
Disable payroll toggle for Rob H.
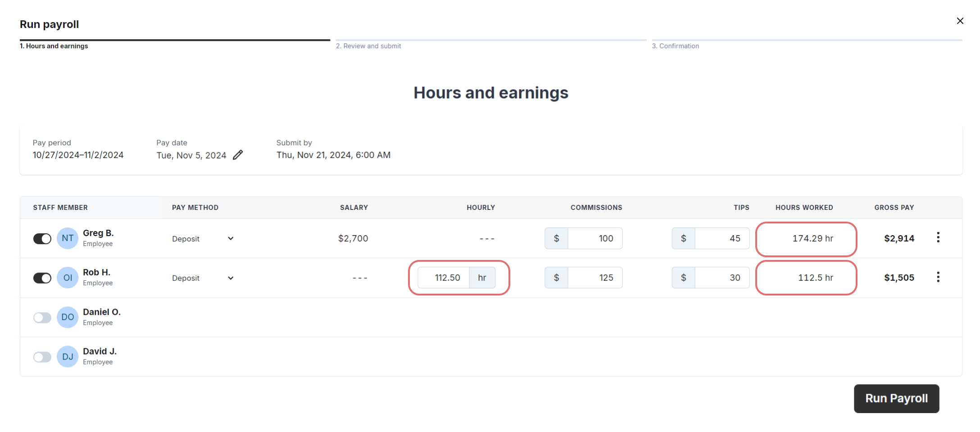(x=42, y=278)
